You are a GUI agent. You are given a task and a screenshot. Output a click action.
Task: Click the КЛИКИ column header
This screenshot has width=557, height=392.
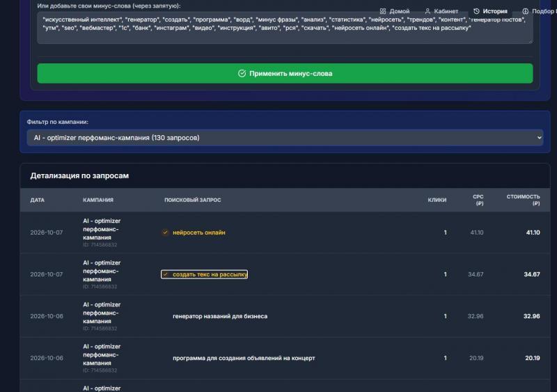437,200
